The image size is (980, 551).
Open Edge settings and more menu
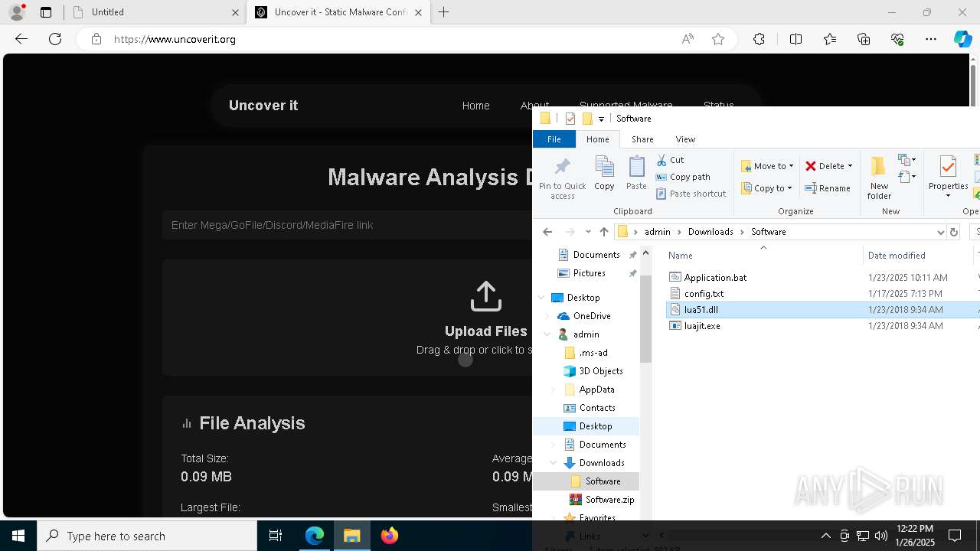931,39
